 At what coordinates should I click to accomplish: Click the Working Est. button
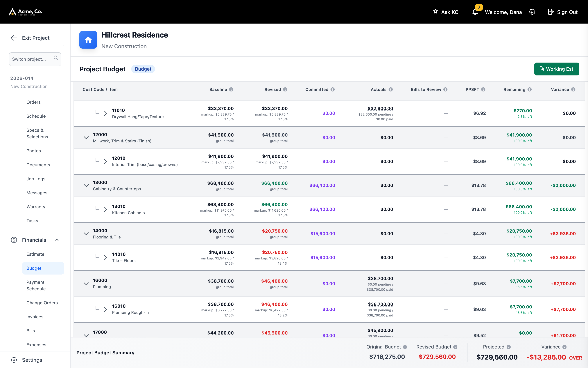(x=556, y=69)
